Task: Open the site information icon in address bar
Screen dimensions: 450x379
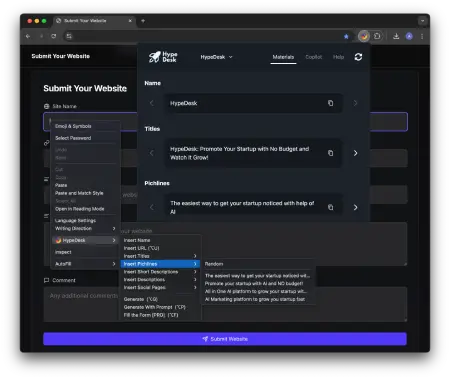Action: point(69,36)
